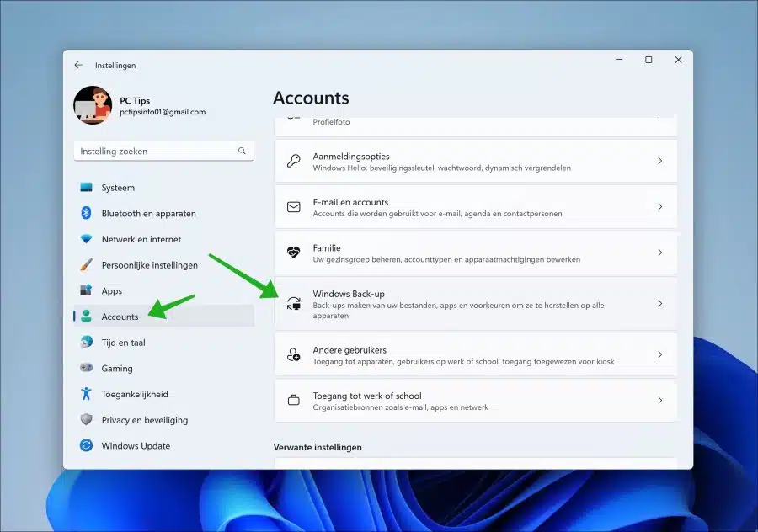Maximize the Instellingen window
The image size is (758, 532).
[649, 60]
